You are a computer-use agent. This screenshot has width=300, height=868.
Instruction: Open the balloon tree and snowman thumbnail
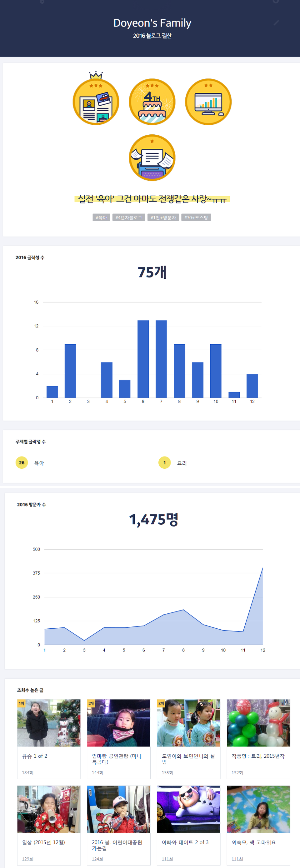(258, 723)
